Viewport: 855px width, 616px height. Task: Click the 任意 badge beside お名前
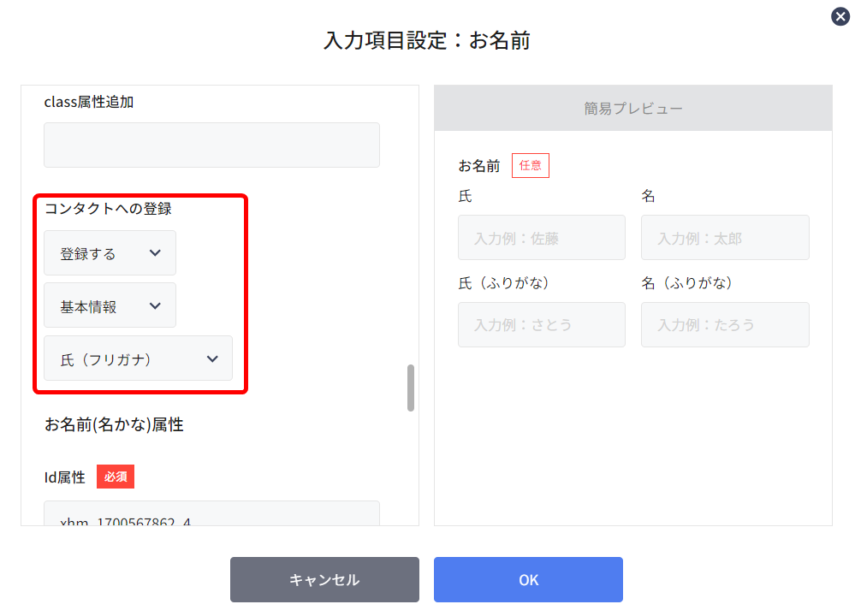530,166
